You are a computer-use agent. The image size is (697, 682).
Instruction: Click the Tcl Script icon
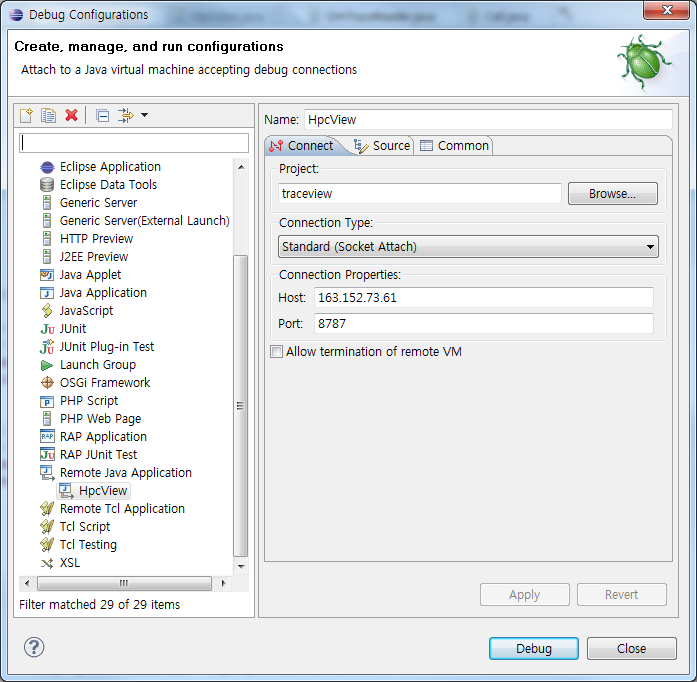click(47, 527)
